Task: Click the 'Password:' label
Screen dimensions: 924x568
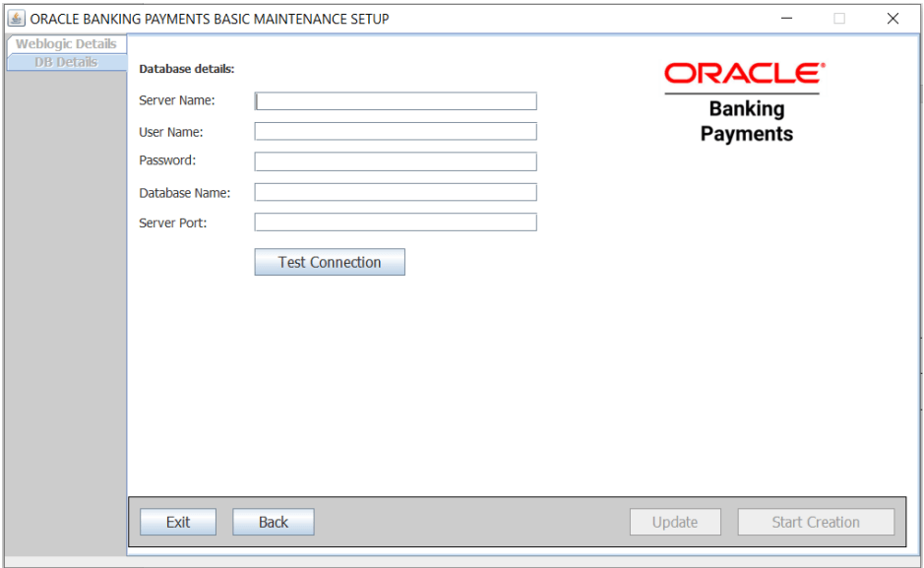Action: [167, 160]
